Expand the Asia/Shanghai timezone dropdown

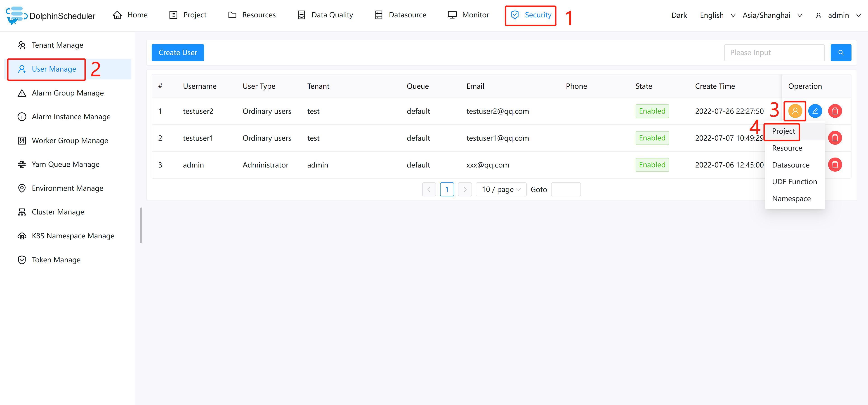[x=772, y=16]
